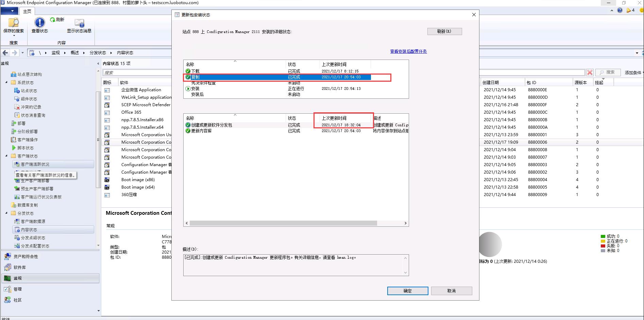644x320 pixels.
Task: Click scroll-right arrow of lower list
Action: (x=405, y=223)
